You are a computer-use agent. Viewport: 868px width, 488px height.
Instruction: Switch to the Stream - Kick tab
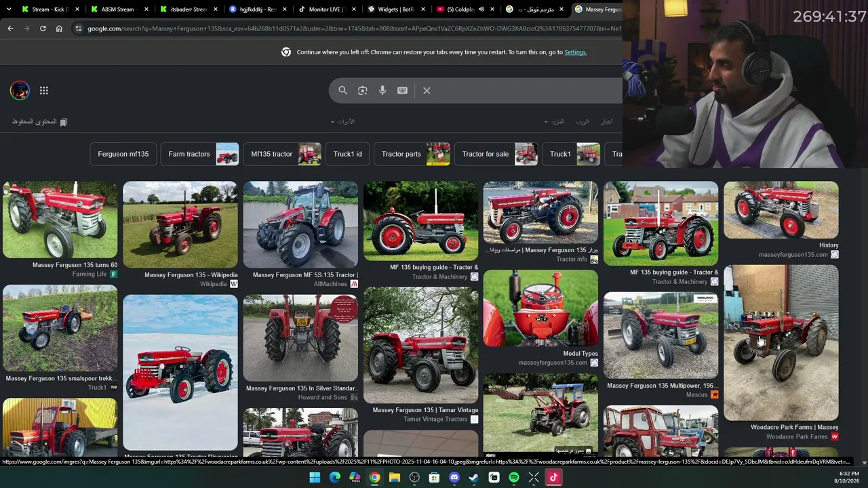pos(51,9)
